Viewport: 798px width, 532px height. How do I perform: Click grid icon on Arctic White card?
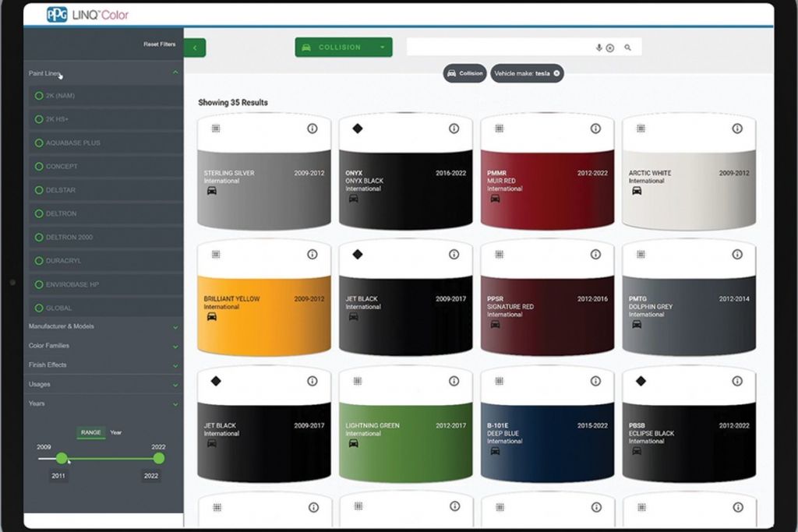pyautogui.click(x=641, y=129)
